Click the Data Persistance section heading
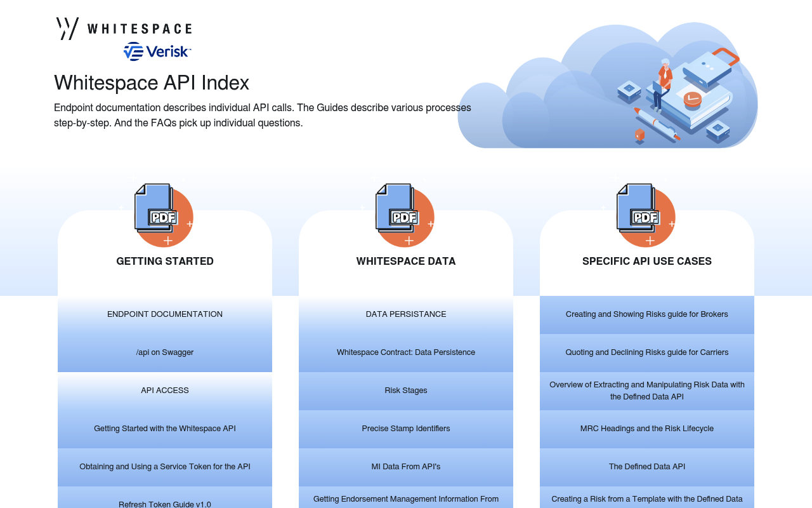The height and width of the screenshot is (508, 812). tap(406, 314)
